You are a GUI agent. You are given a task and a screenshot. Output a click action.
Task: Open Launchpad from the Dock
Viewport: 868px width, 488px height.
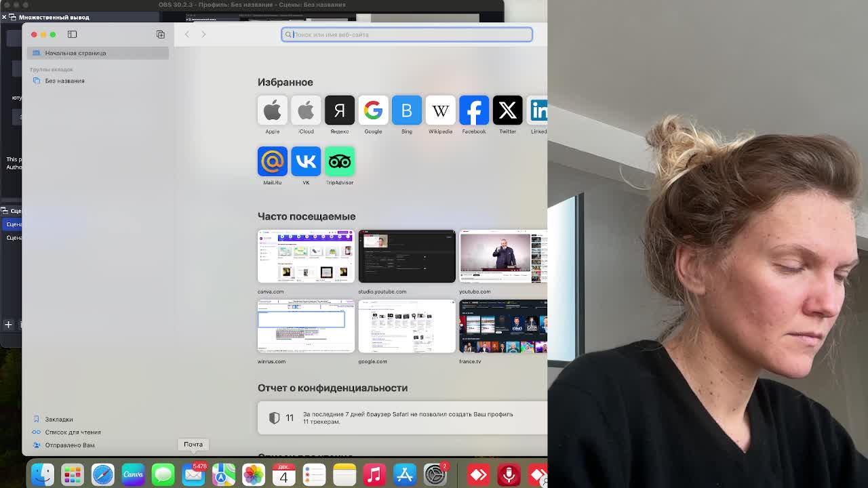[x=73, y=474]
